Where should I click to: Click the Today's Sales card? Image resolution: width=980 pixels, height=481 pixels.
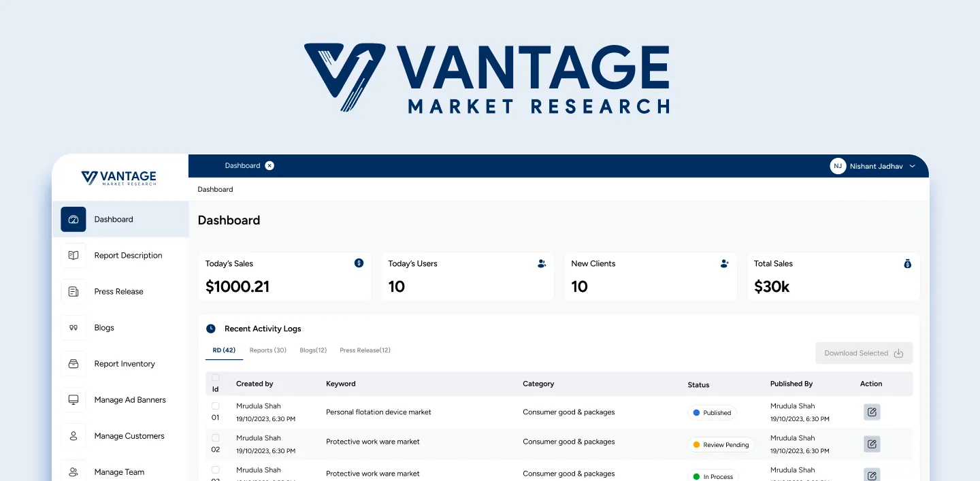[284, 277]
